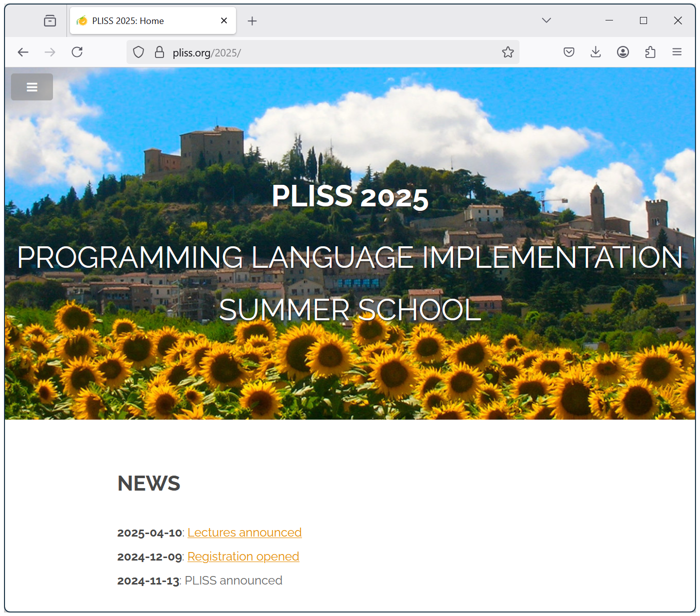Open Firefox application hamburger menu
700x616 pixels.
point(677,52)
